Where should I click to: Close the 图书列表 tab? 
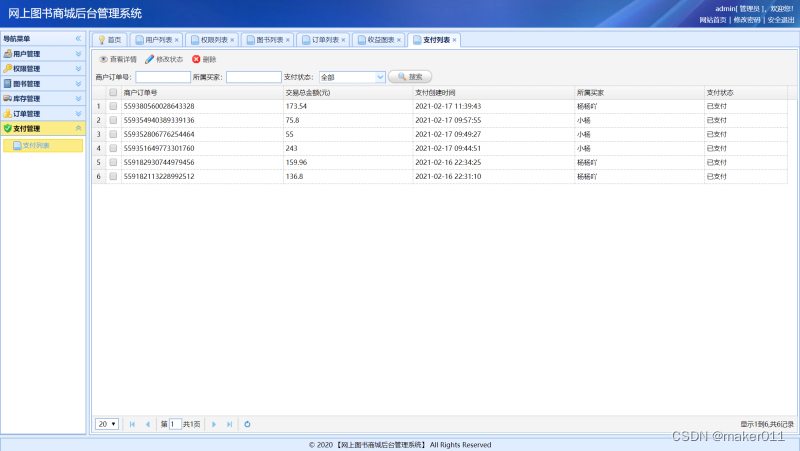click(x=288, y=40)
